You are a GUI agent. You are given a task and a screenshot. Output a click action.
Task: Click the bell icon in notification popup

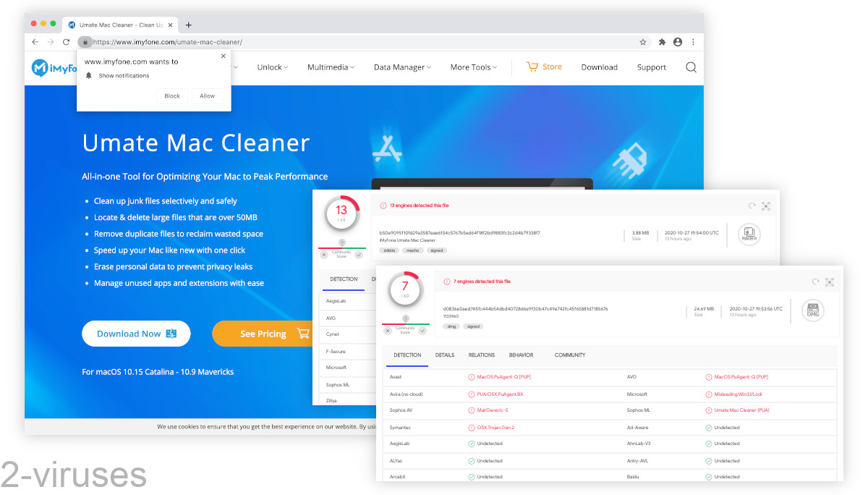point(89,75)
